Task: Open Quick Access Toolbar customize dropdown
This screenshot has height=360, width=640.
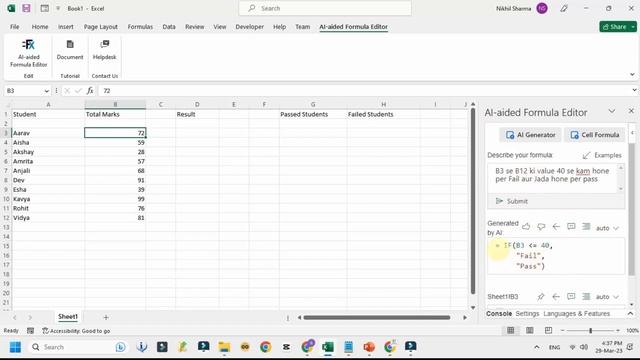Action: pos(58,8)
